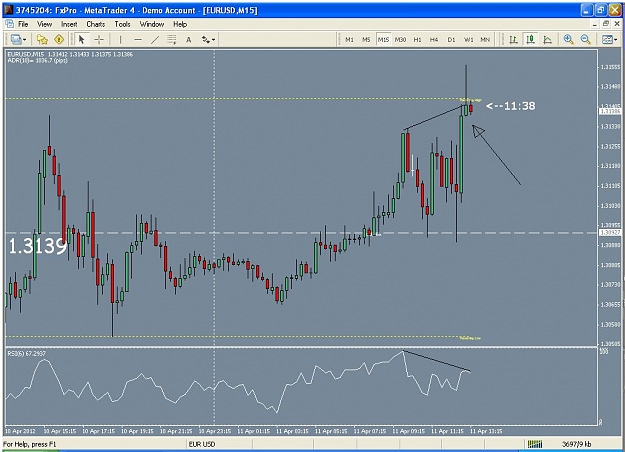This screenshot has height=452, width=625.
Task: Select the Trendline drawing tool
Action: pyautogui.click(x=155, y=39)
